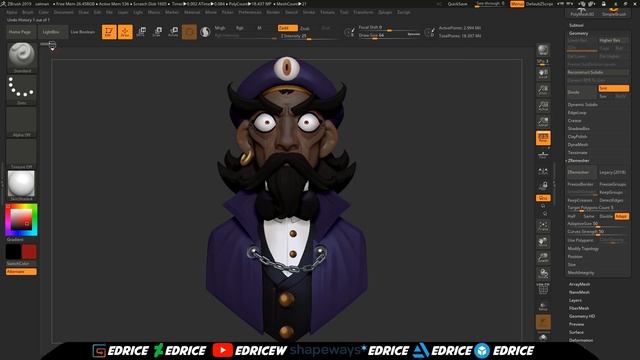This screenshot has width=640, height=360.
Task: Toggle Live Boolean mode
Action: pyautogui.click(x=83, y=32)
